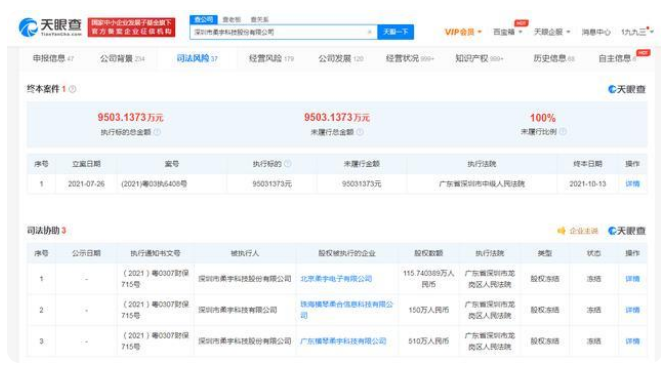Image resolution: width=661 pixels, height=375 pixels.
Task: Click the red official credit agency banner
Action: (x=132, y=27)
